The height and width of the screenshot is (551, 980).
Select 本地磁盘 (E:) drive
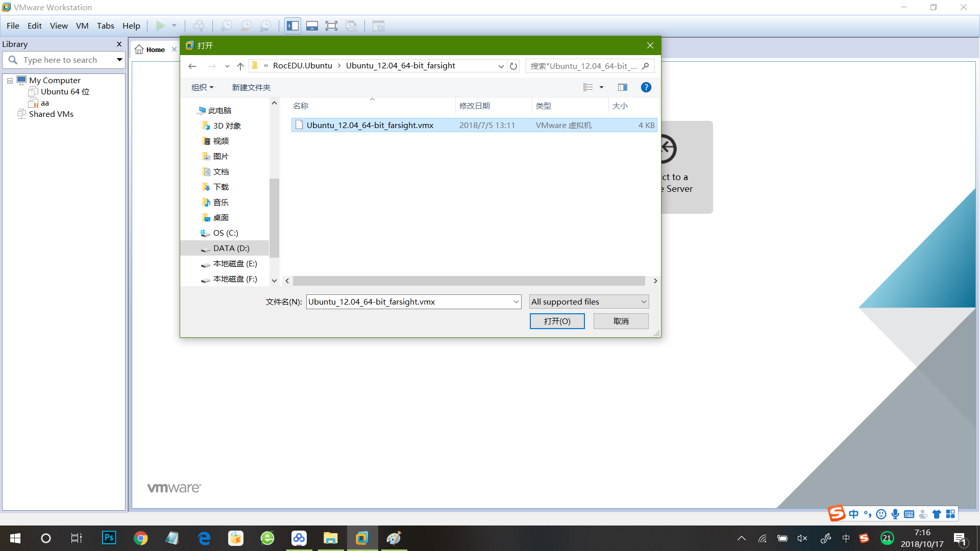tap(235, 264)
